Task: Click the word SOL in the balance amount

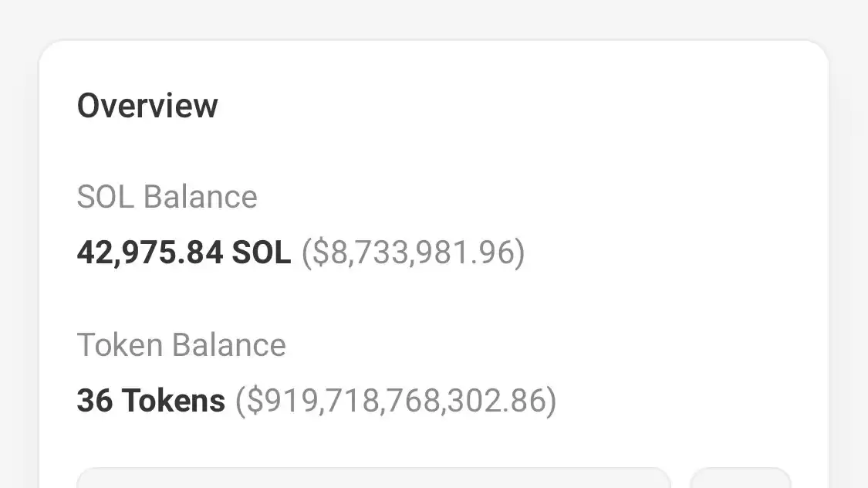Action: (262, 252)
